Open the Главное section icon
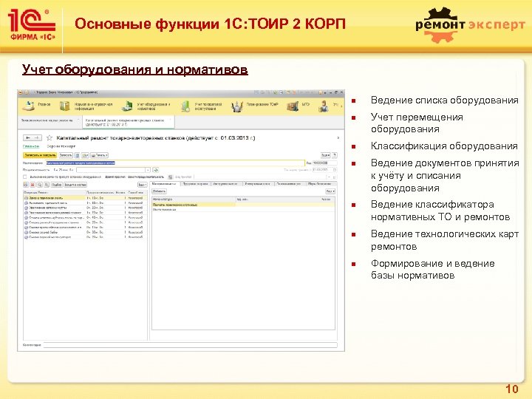Screen dimensions: 532x399 (29, 106)
